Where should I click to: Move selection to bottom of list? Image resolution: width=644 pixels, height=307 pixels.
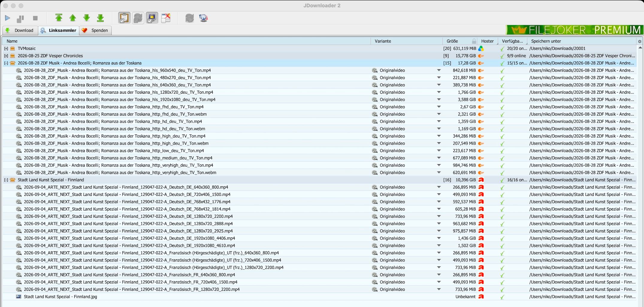pos(100,18)
